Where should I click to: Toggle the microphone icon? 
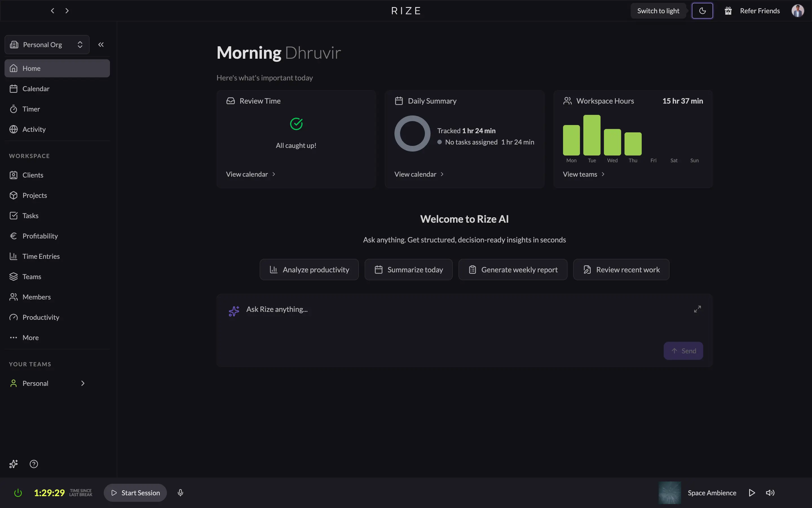click(180, 493)
